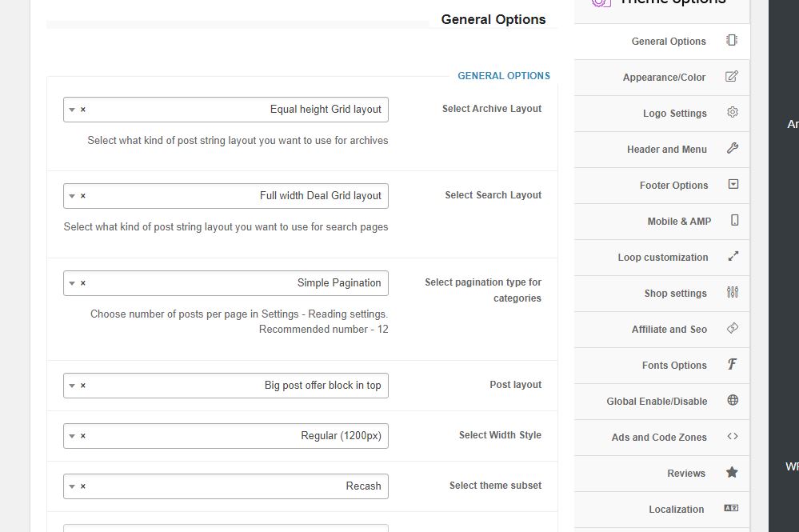Click the Appearance/Color pencil-edit icon
Image resolution: width=799 pixels, height=532 pixels.
click(732, 77)
